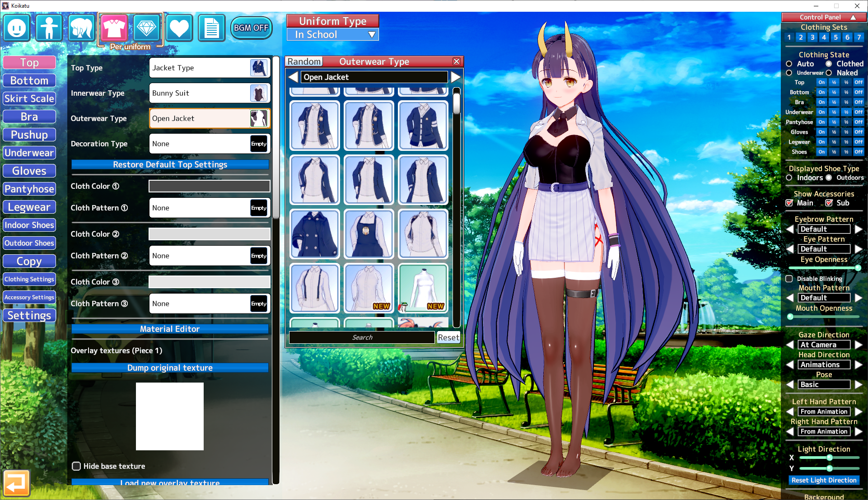Collapse the Control Panel triangle

(853, 17)
